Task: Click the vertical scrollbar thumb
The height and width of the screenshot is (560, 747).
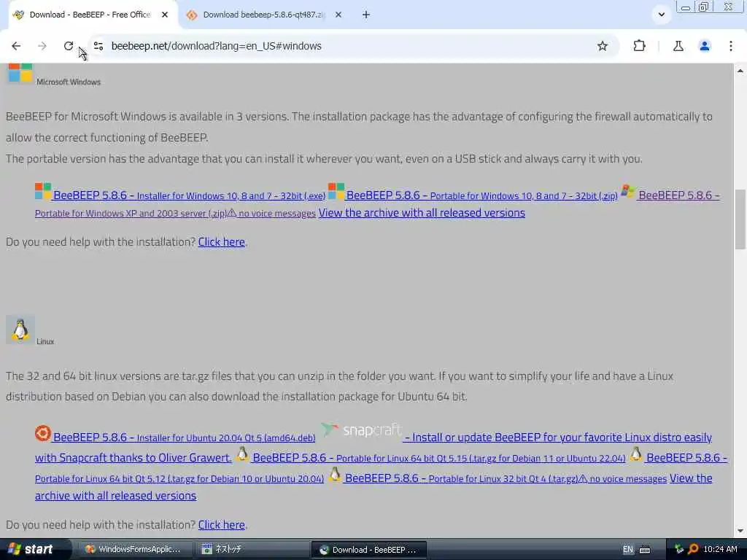Action: point(740,219)
